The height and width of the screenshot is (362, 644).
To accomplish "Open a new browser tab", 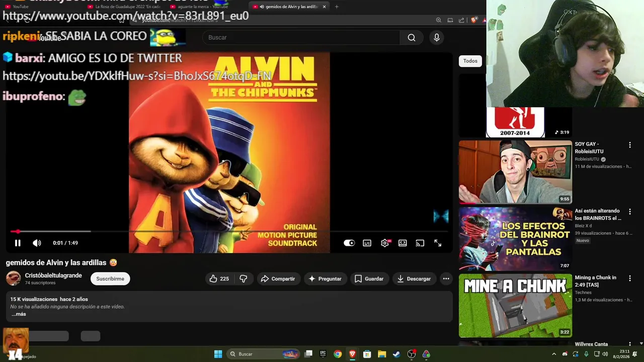I will click(337, 7).
